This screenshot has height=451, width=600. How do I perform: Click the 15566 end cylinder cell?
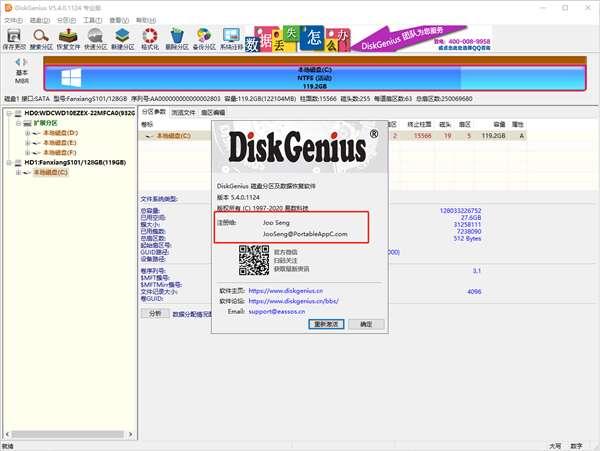423,135
